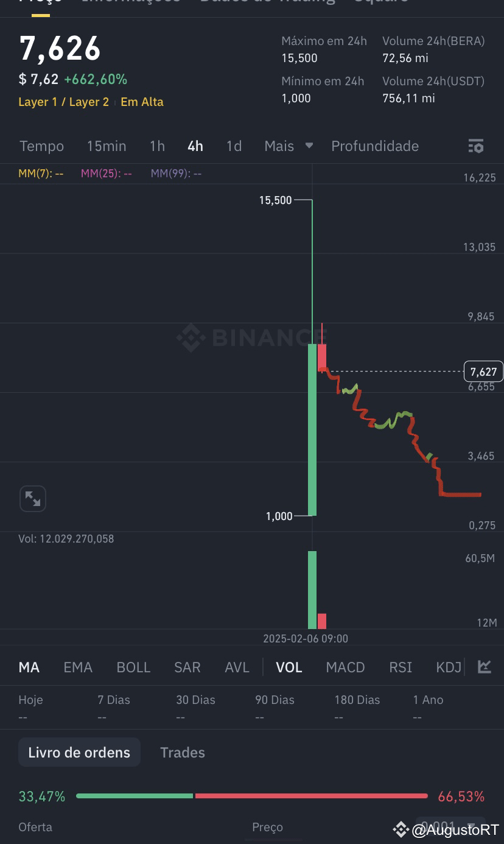
Task: Switch to 15min timeframe
Action: 107,146
